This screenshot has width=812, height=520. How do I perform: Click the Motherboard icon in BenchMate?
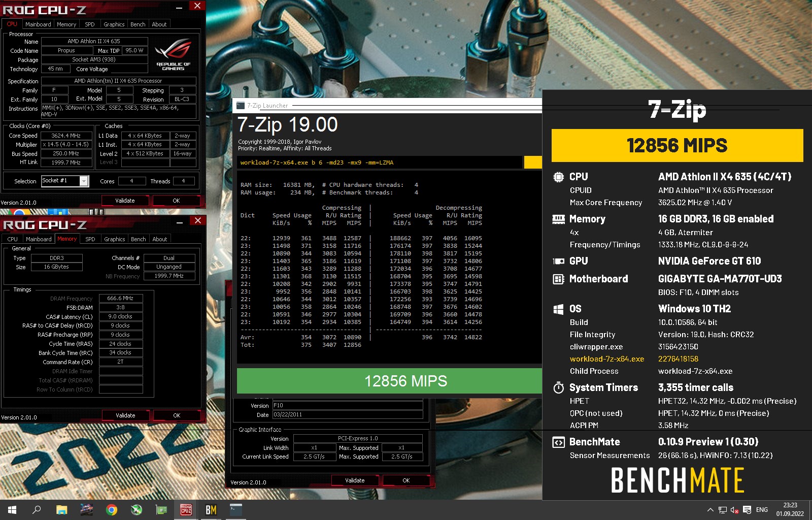[x=558, y=279]
